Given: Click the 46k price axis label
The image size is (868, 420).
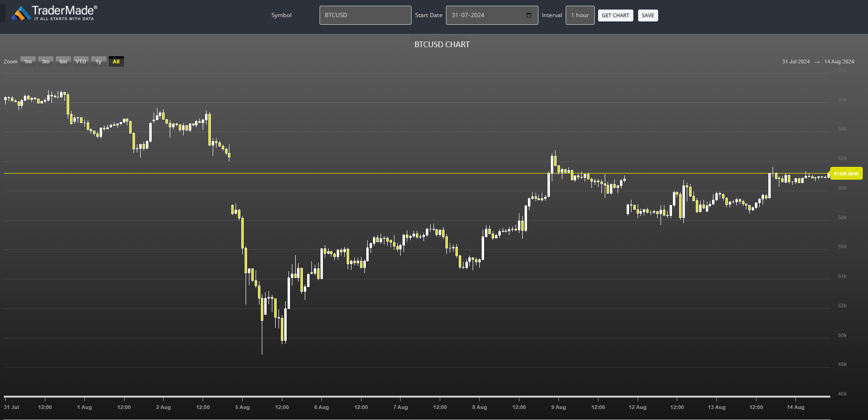Looking at the screenshot, I should click(x=842, y=394).
